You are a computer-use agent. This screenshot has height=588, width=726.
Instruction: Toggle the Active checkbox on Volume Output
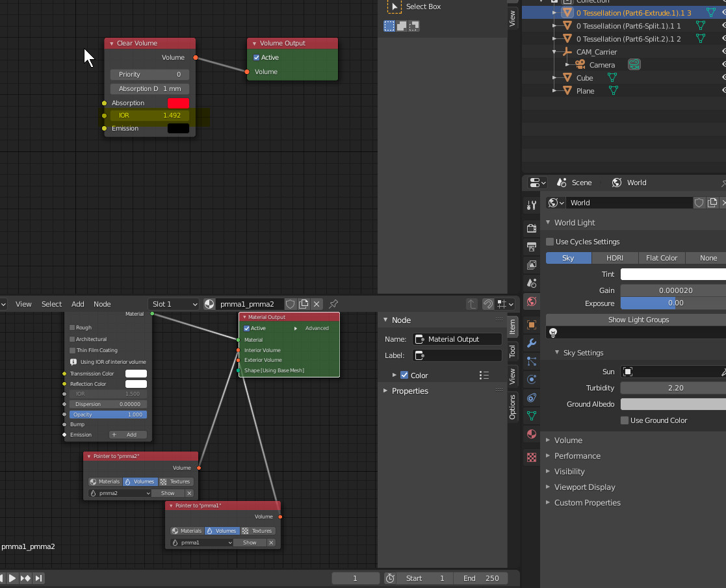coord(257,57)
